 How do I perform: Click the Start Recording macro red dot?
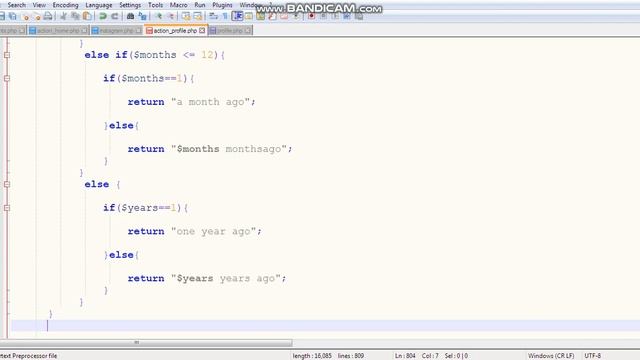(311, 16)
